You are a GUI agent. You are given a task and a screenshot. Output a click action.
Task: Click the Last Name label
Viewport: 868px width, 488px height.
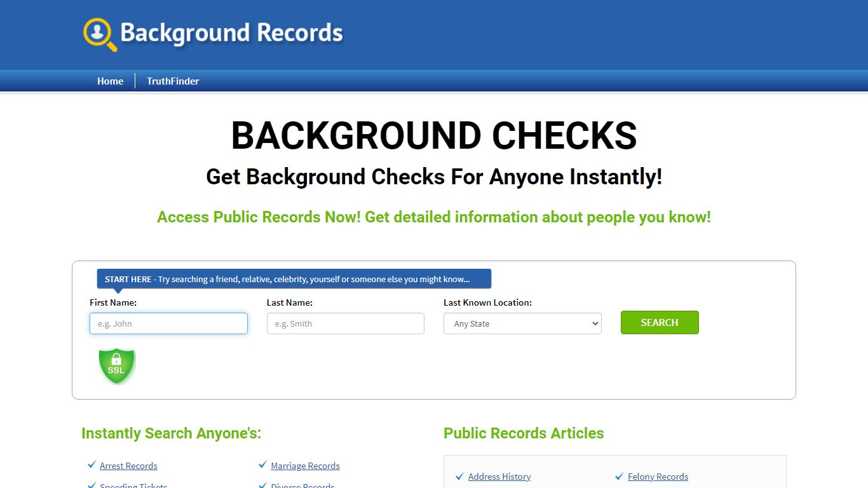290,302
